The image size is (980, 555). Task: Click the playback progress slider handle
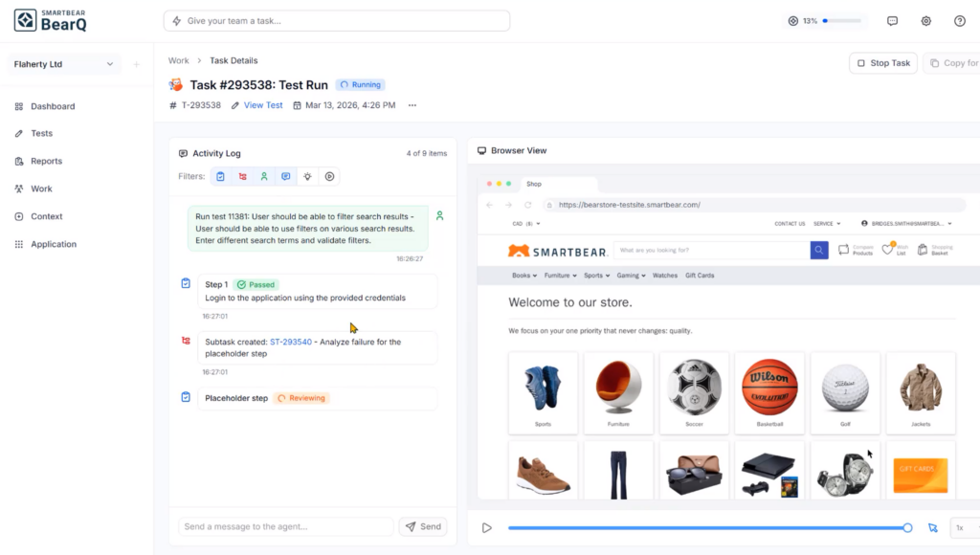tap(907, 527)
